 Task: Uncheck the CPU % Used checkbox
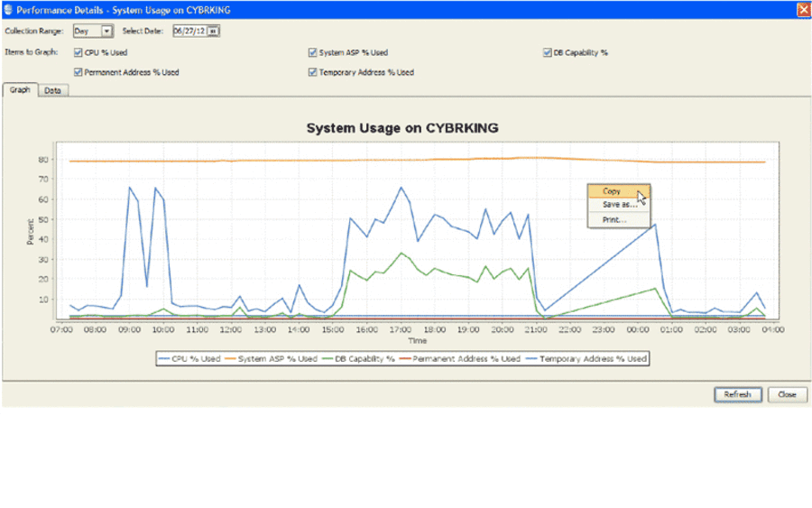(78, 52)
